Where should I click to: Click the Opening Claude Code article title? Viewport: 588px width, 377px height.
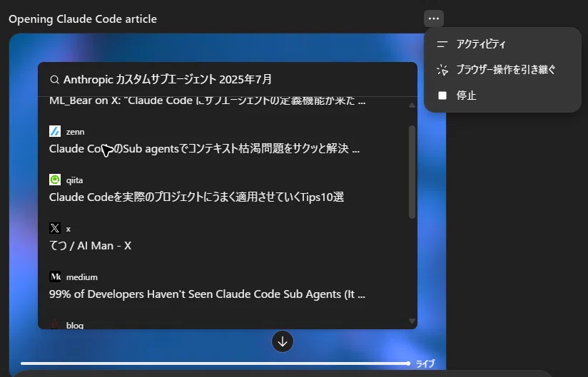83,19
